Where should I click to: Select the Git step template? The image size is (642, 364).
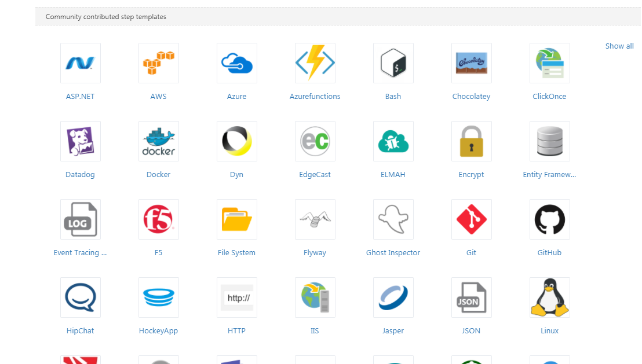[471, 219]
